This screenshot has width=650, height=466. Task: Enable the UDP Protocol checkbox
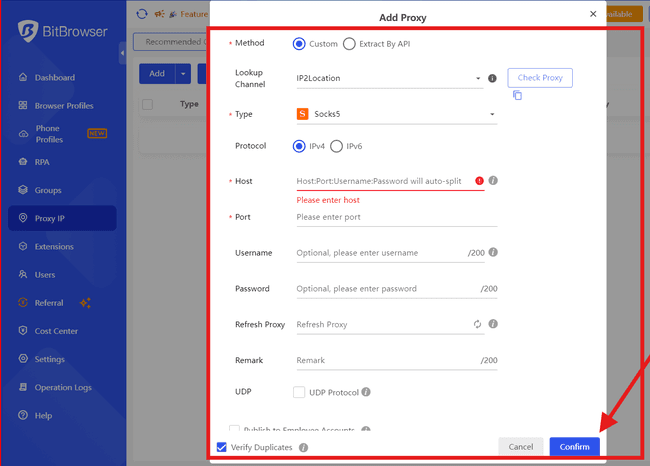pyautogui.click(x=299, y=392)
